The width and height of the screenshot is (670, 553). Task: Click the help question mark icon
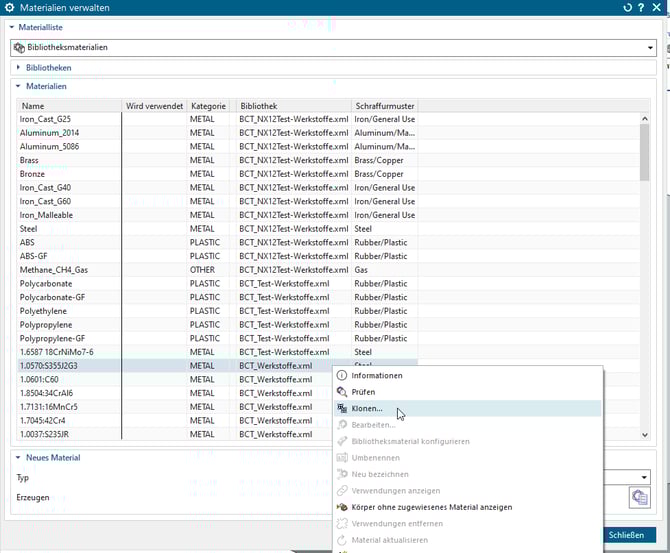[641, 8]
